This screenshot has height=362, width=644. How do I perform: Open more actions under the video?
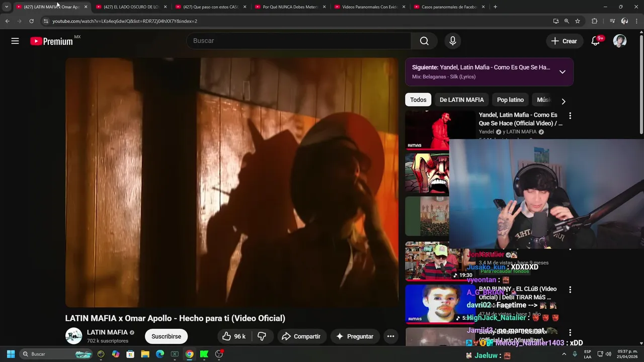click(390, 336)
